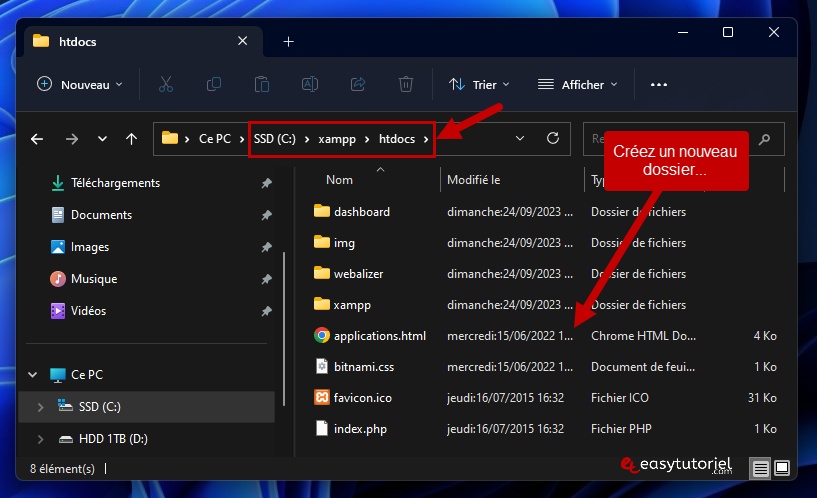Click pin icon next to Documents

[266, 215]
